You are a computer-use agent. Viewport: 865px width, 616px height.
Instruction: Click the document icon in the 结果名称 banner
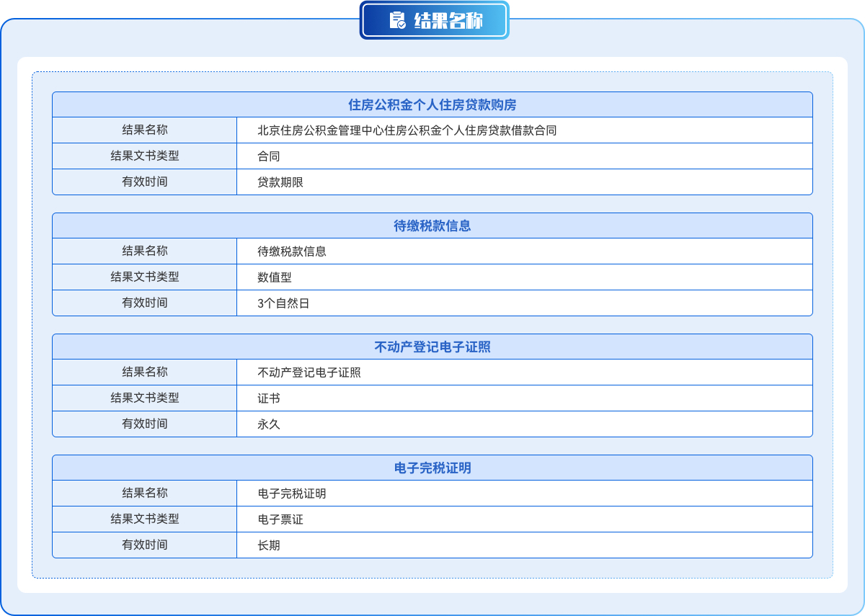[x=397, y=20]
